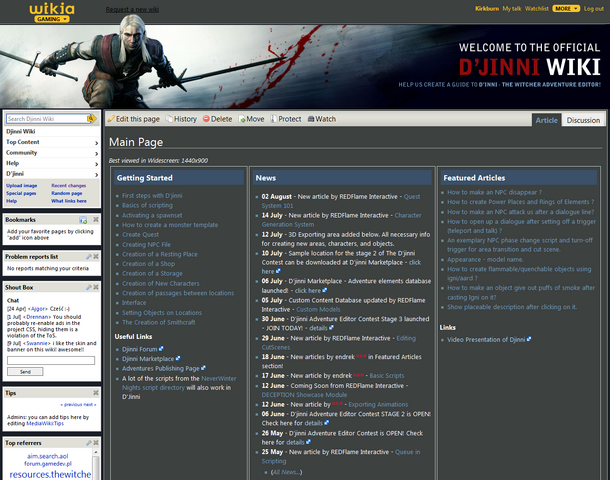Show the next tip
Image resolution: width=610 pixels, height=480 pixels.
click(x=90, y=405)
